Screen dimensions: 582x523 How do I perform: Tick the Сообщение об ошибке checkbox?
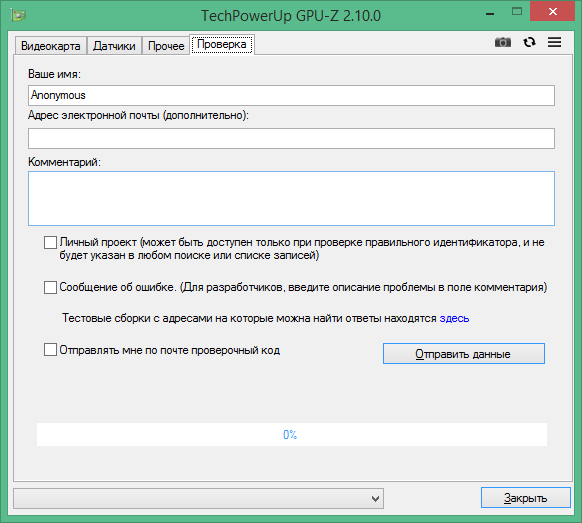coord(50,287)
